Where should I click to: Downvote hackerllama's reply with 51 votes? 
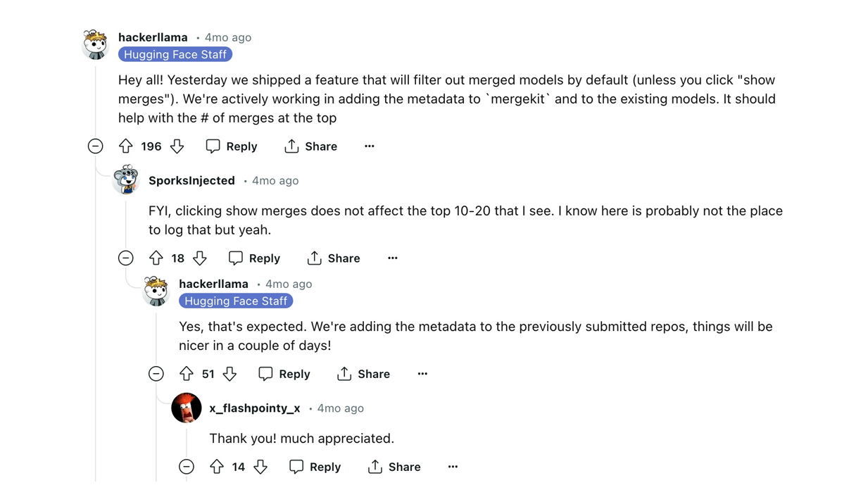[229, 374]
